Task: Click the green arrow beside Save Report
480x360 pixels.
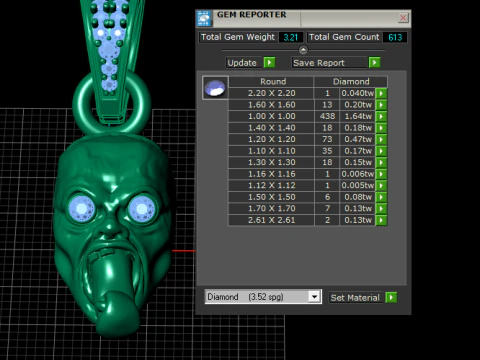Action: (374, 62)
